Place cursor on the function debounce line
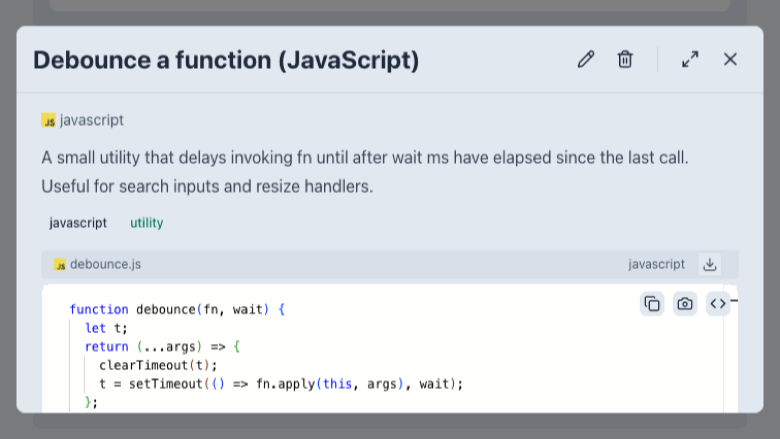This screenshot has width=780, height=439. click(177, 309)
